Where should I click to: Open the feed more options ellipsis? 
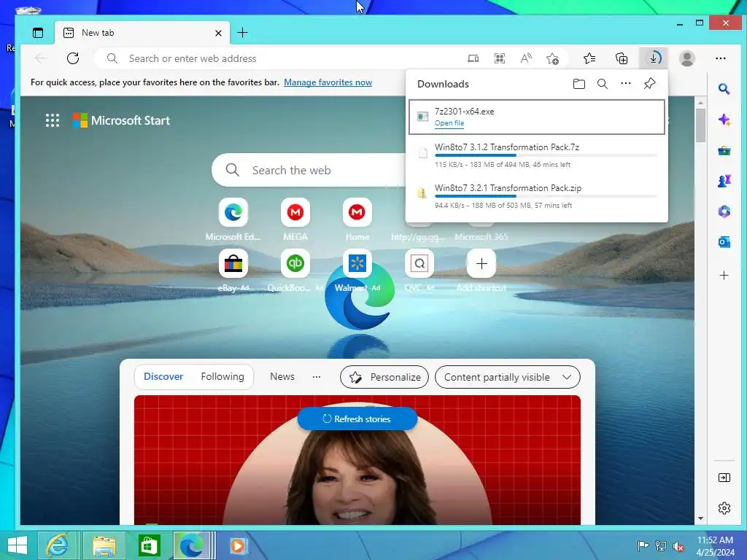(317, 377)
